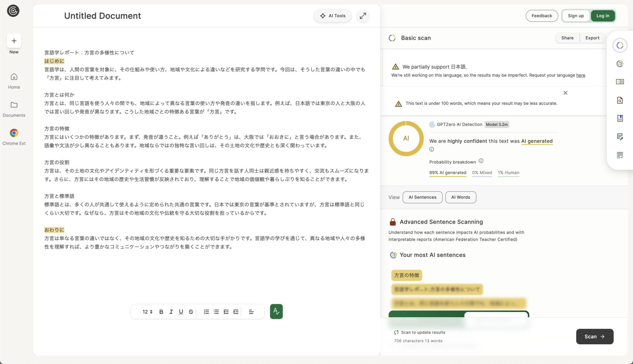Run the green grammar check button below toolbar
Image resolution: width=633 pixels, height=364 pixels.
(276, 311)
